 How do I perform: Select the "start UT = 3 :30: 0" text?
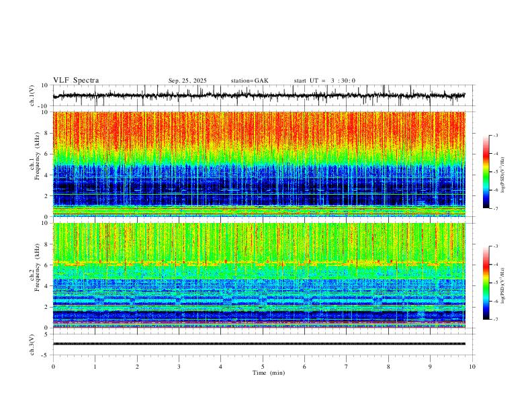tap(324, 81)
